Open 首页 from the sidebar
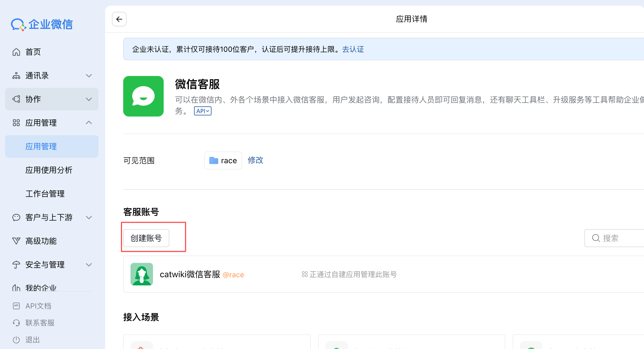 33,52
